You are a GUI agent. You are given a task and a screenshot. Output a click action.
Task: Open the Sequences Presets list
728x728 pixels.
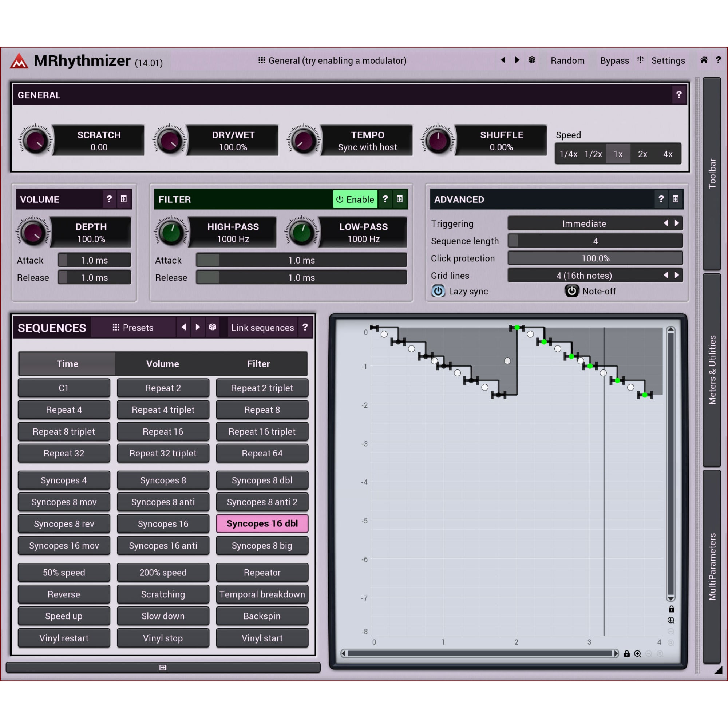[133, 327]
